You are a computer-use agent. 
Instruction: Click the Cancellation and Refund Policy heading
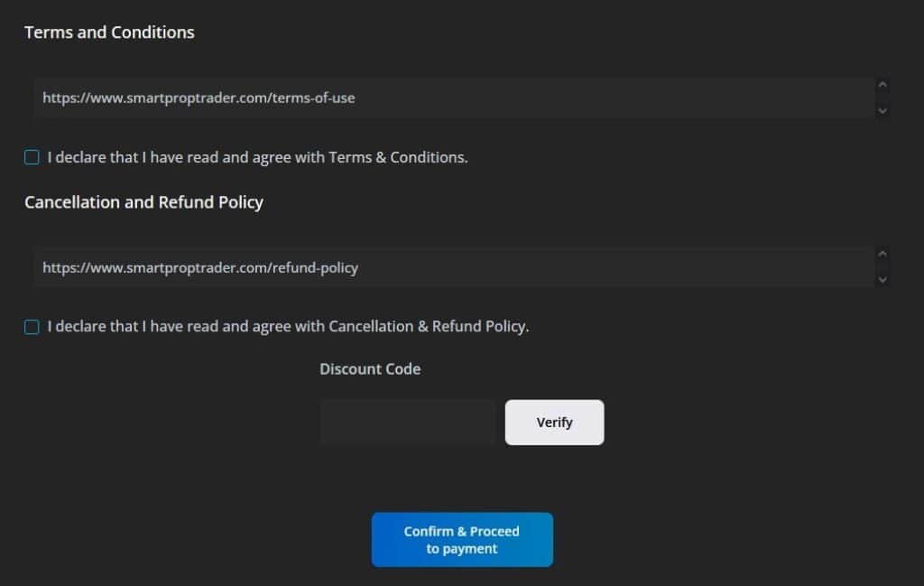click(x=143, y=201)
